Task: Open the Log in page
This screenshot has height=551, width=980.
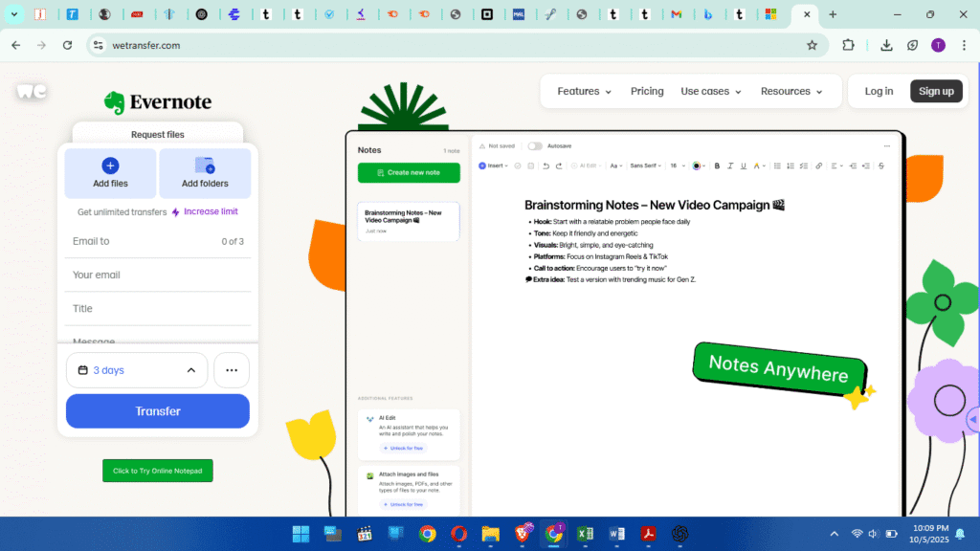Action: pos(879,91)
